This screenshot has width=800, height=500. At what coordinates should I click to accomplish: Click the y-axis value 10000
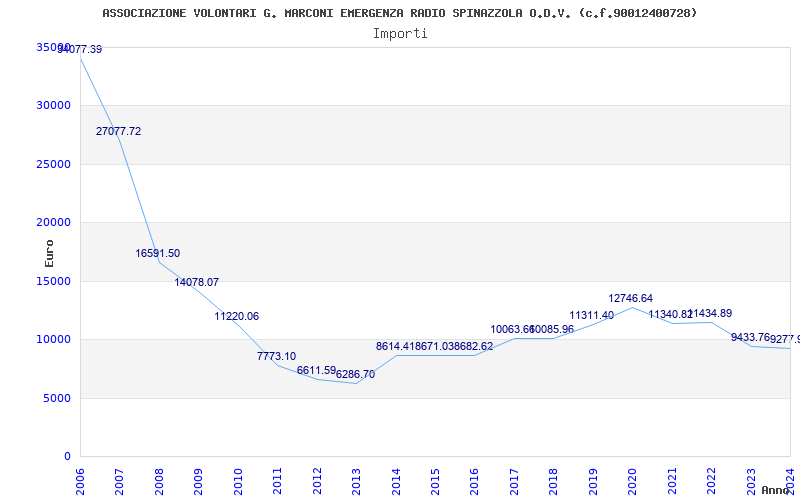tap(54, 339)
